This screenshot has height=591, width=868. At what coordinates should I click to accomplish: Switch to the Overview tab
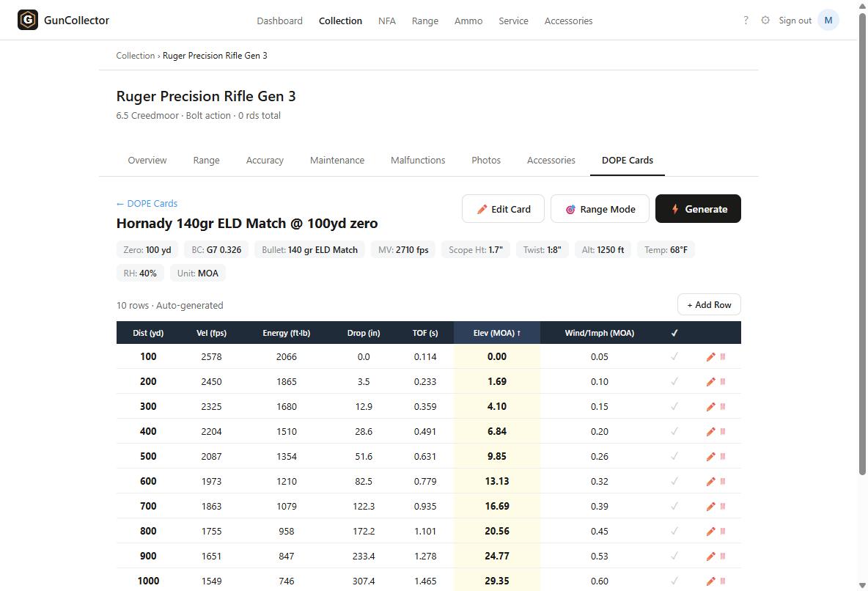tap(147, 160)
